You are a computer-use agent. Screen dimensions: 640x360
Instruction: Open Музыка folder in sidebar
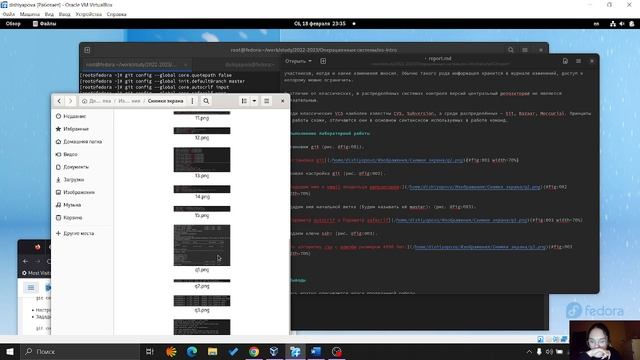72,205
